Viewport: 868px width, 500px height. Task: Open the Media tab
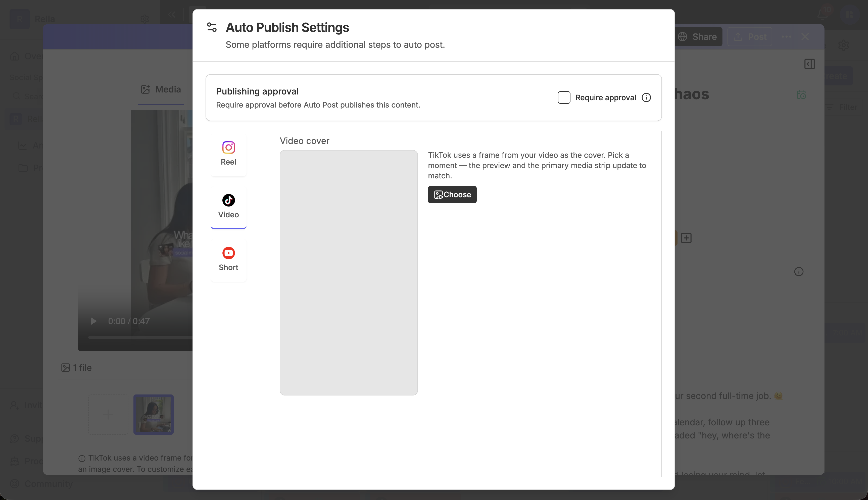161,90
